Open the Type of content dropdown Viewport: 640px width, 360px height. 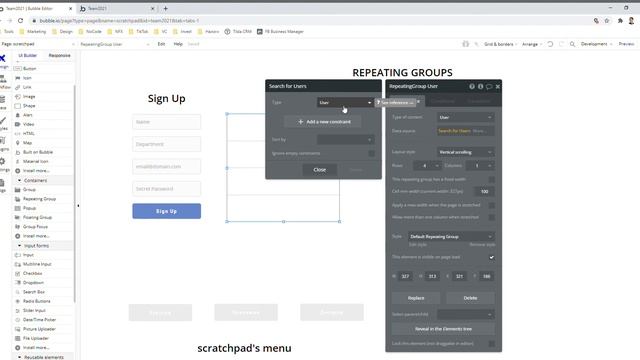pyautogui.click(x=465, y=118)
